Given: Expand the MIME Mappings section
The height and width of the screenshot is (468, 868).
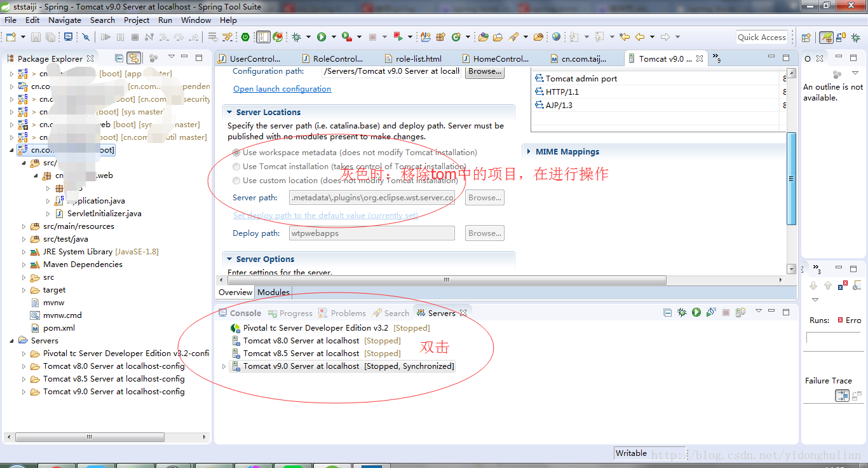Looking at the screenshot, I should pos(529,151).
